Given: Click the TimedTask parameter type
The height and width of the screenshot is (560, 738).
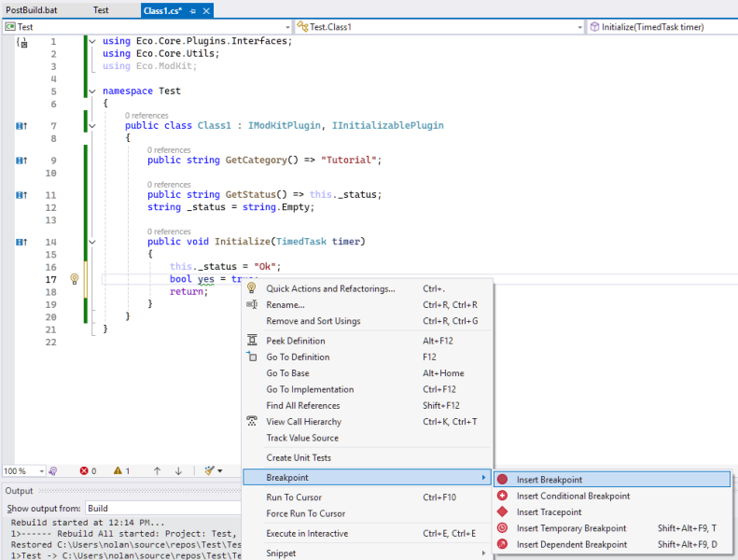Looking at the screenshot, I should pos(301,242).
